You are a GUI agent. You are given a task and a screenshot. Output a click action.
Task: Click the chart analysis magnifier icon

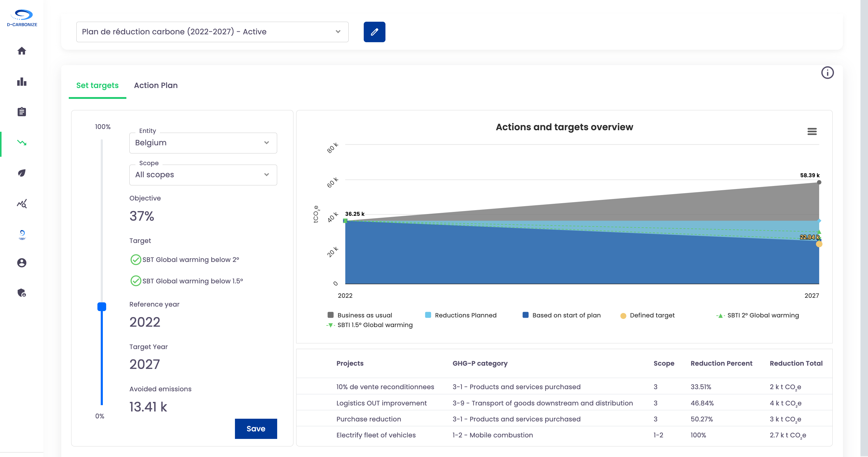coord(22,204)
